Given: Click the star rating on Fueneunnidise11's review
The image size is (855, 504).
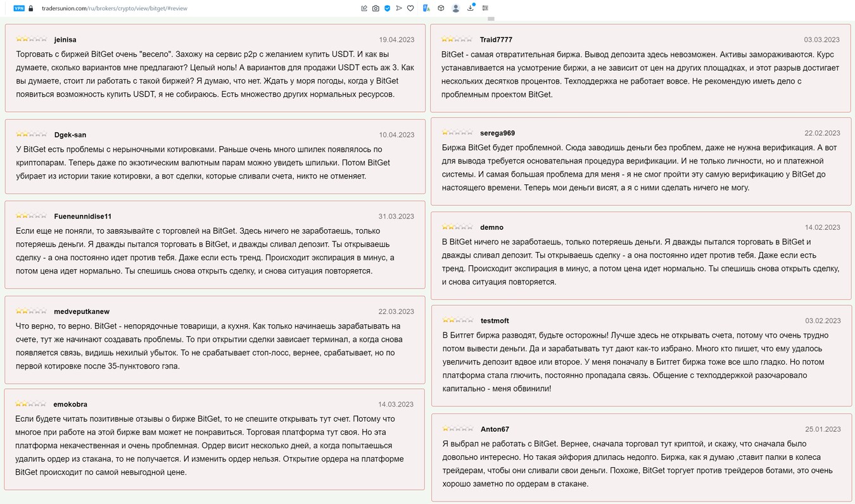Looking at the screenshot, I should click(x=31, y=216).
